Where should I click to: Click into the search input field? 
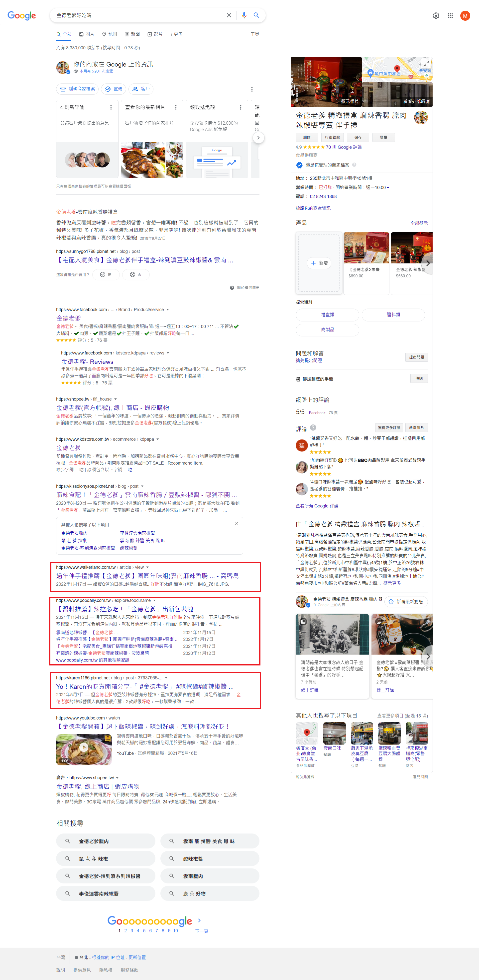point(139,15)
